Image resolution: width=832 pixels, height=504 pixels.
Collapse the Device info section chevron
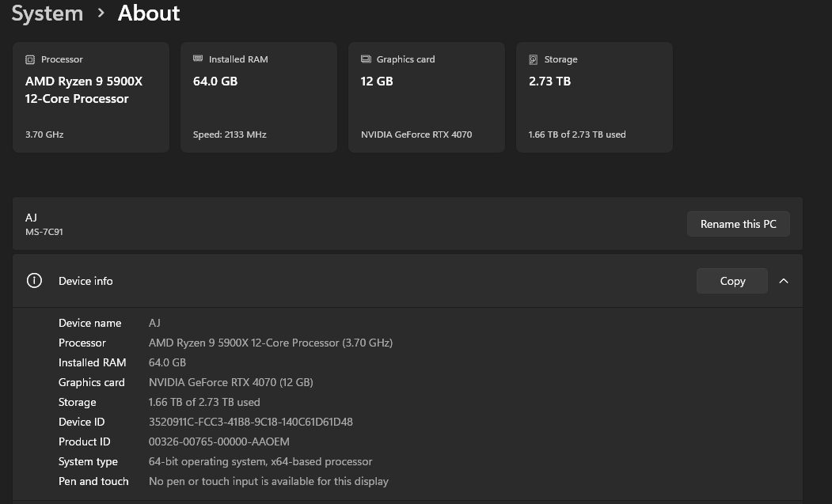(x=784, y=281)
